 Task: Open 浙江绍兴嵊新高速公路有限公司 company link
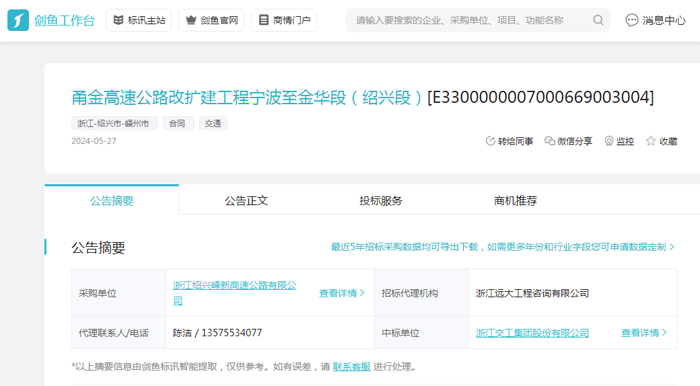pos(234,293)
